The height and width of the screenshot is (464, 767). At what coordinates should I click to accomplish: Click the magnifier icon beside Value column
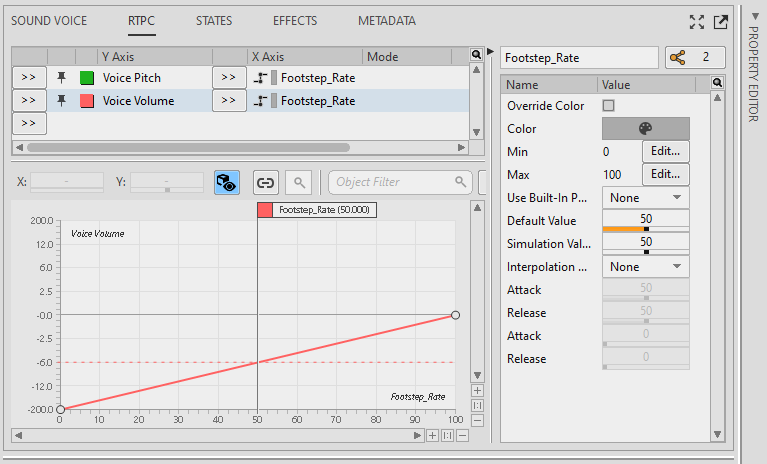pos(717,84)
